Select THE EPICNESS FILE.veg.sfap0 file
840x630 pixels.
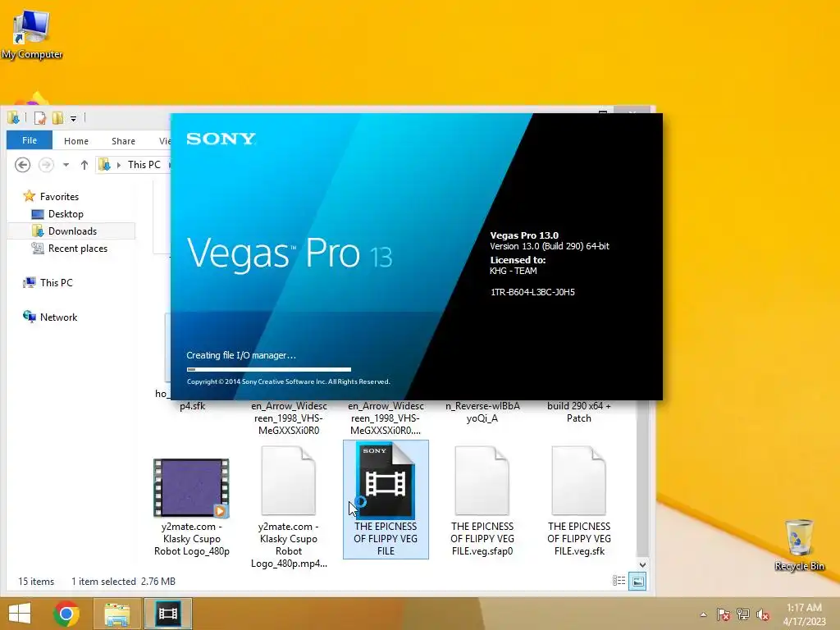482,500
